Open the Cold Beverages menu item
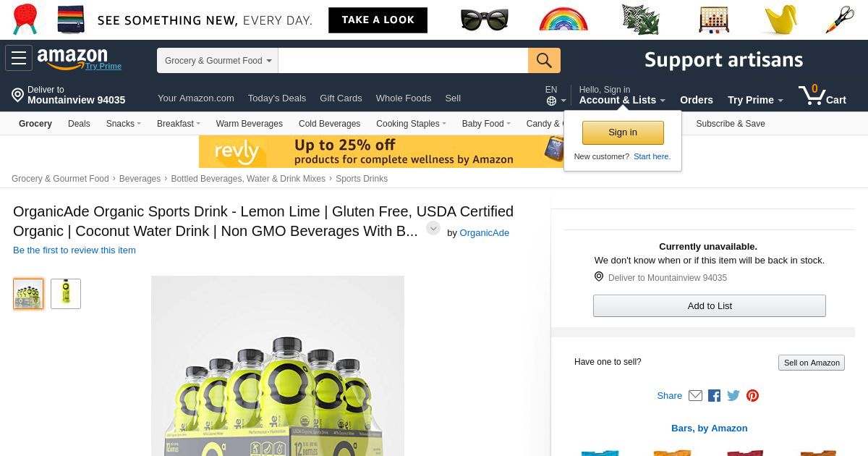 click(x=329, y=124)
